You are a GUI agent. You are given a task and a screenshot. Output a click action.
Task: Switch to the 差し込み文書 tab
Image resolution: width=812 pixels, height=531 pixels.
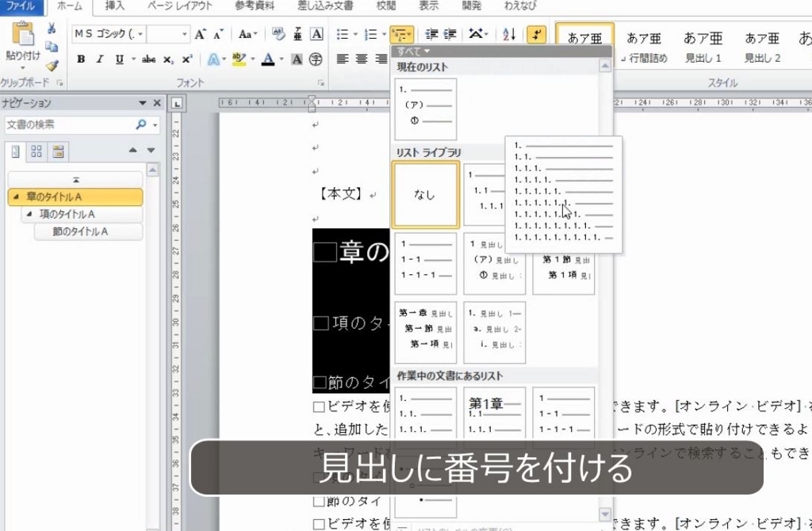325,6
